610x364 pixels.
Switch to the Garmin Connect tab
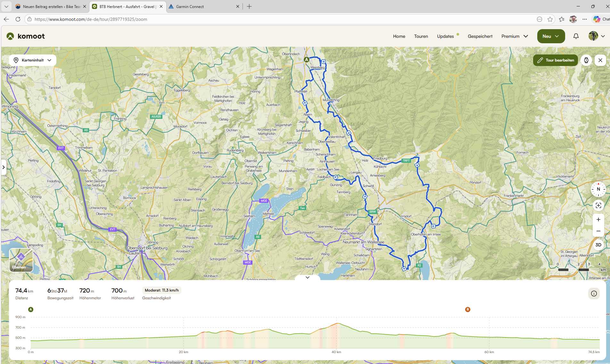(x=190, y=6)
